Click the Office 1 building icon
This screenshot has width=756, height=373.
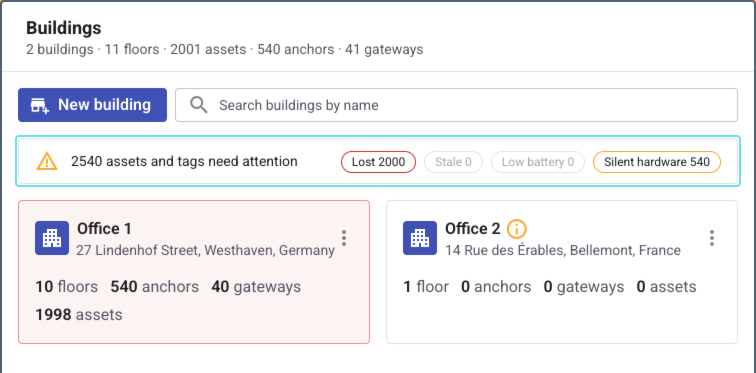pyautogui.click(x=52, y=238)
